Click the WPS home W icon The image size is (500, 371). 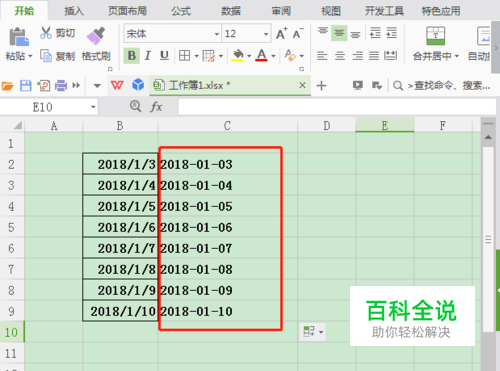click(117, 86)
